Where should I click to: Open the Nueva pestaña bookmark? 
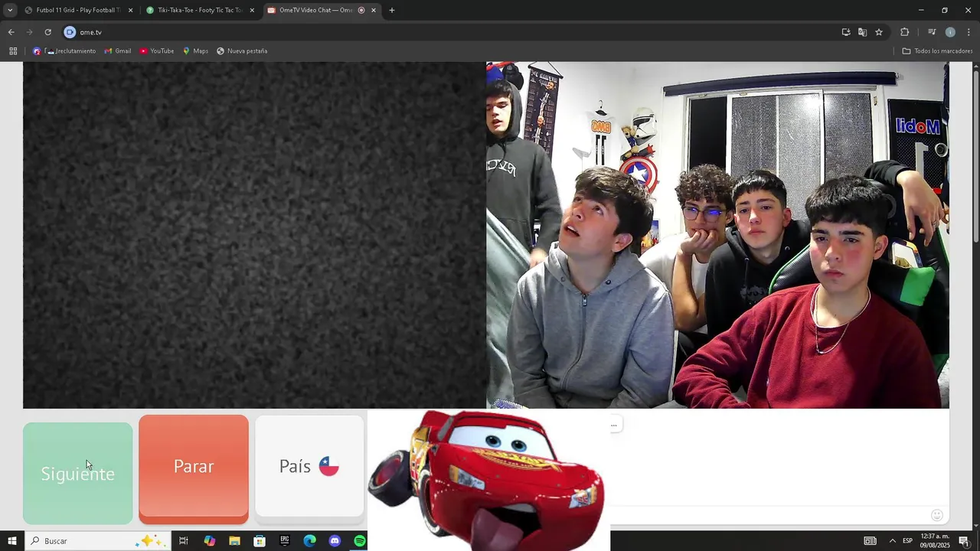(242, 51)
